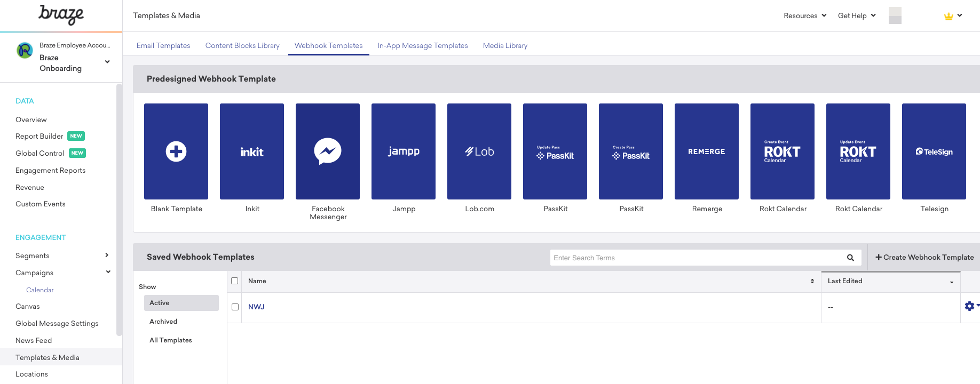Choose the Facebook Messenger template card
980x384 pixels.
[x=328, y=151]
